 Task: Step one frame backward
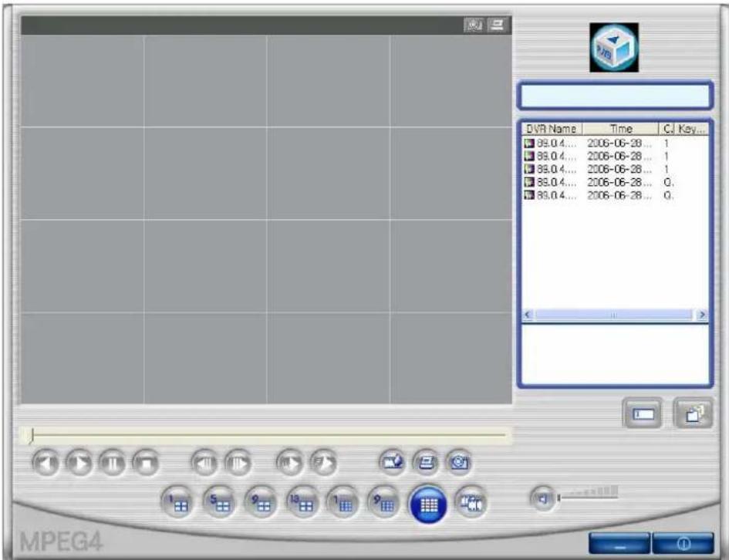pyautogui.click(x=204, y=463)
